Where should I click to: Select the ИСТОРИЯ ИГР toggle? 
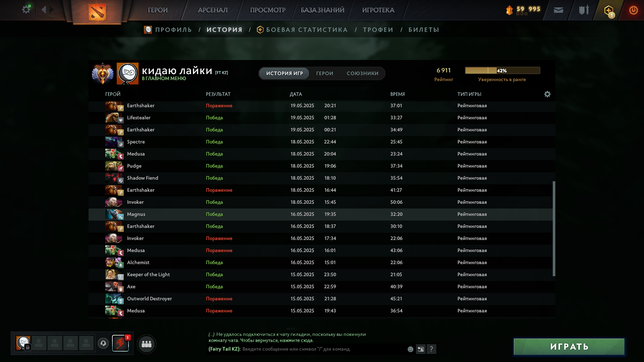(284, 73)
